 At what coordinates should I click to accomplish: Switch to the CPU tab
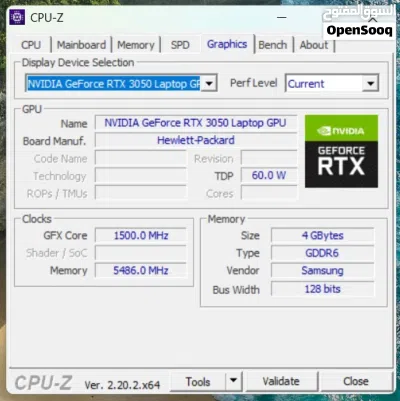31,45
